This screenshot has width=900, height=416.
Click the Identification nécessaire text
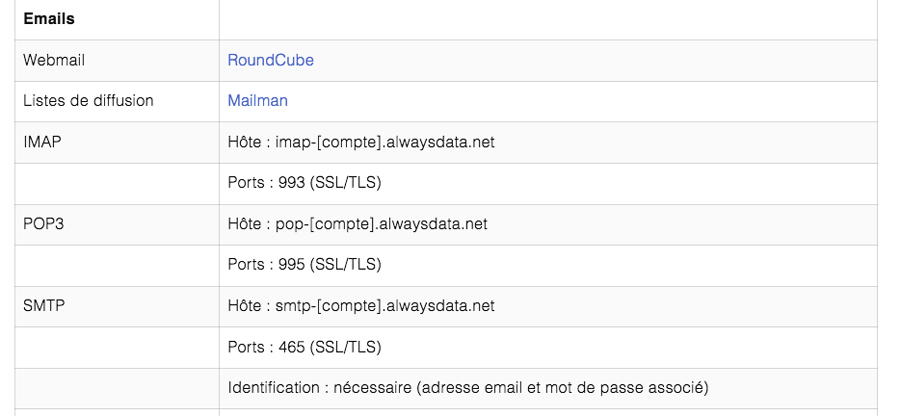468,388
